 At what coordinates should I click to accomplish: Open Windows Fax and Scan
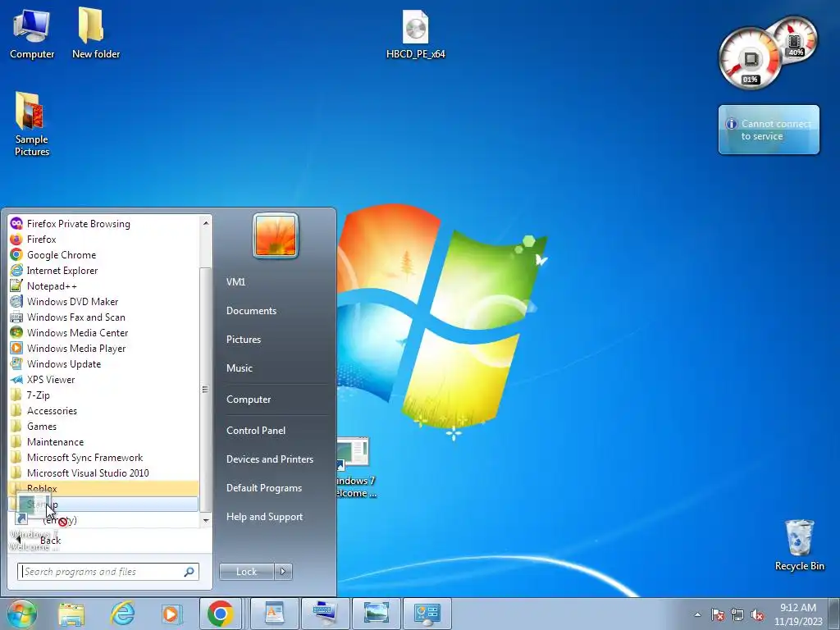point(103,317)
